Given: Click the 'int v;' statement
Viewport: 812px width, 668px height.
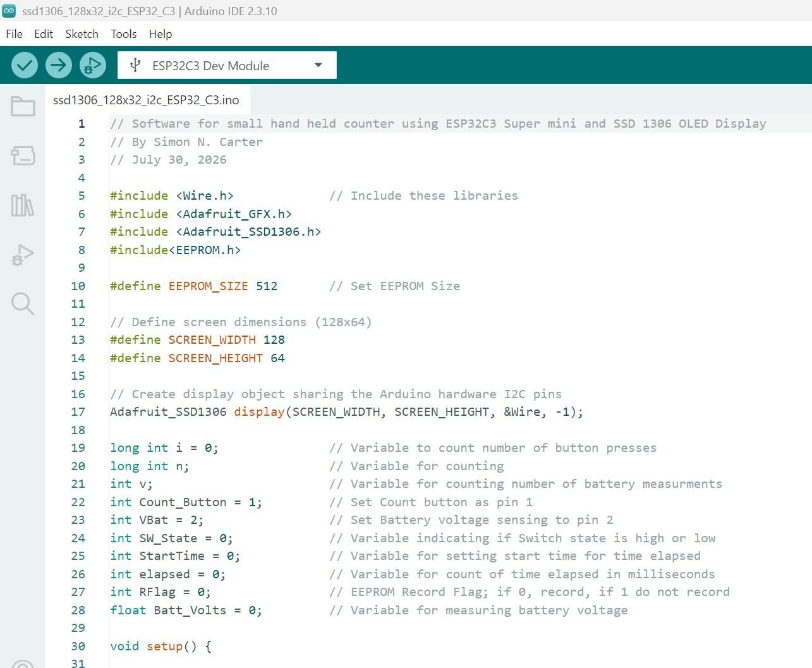Looking at the screenshot, I should 131,484.
